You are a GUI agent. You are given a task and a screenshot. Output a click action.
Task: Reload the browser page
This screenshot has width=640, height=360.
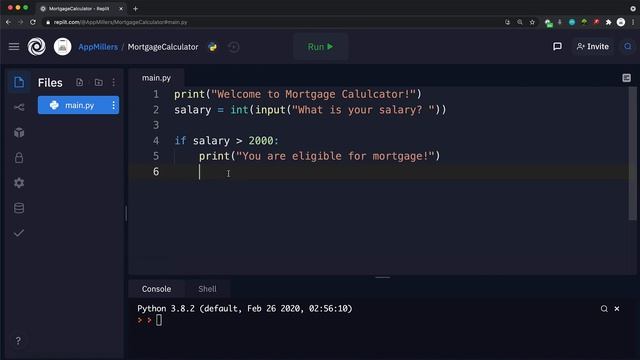pos(33,22)
